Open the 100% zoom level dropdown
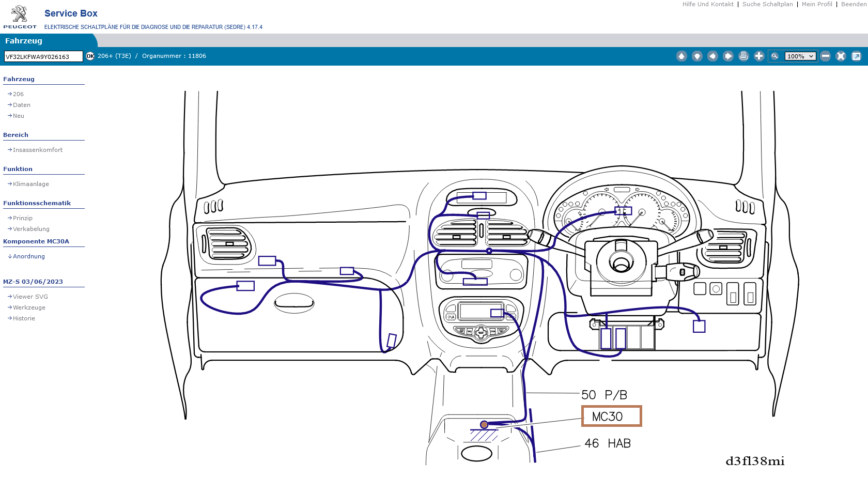Viewport: 868px width, 478px height. click(800, 56)
